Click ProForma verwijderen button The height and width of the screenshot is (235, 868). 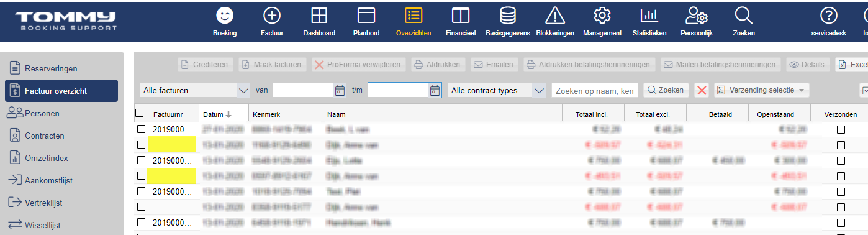pos(359,64)
